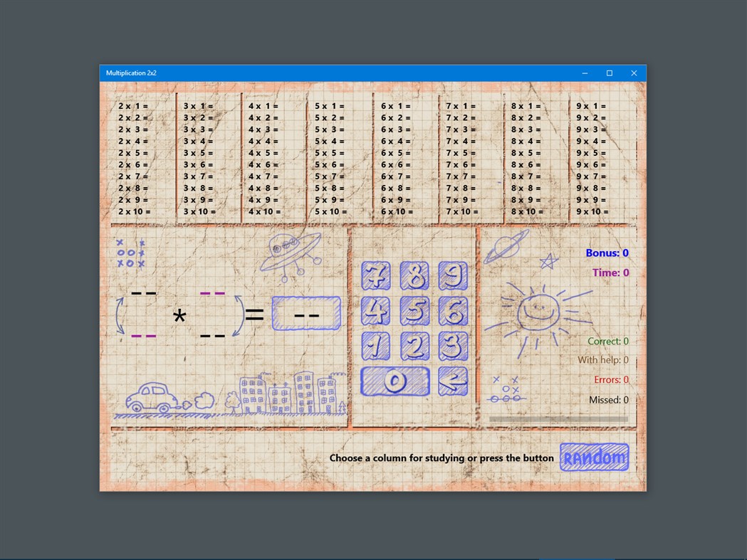This screenshot has width=747, height=560.
Task: Click the 6 x 10 equation row
Action: coord(397,211)
